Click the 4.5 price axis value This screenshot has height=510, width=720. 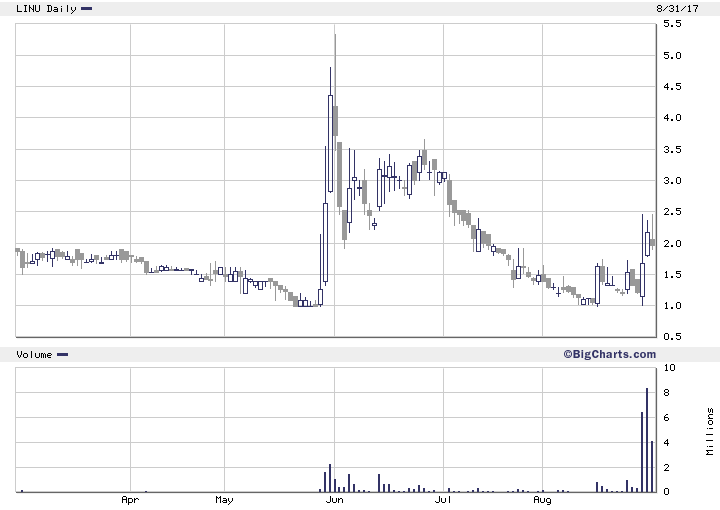[672, 87]
